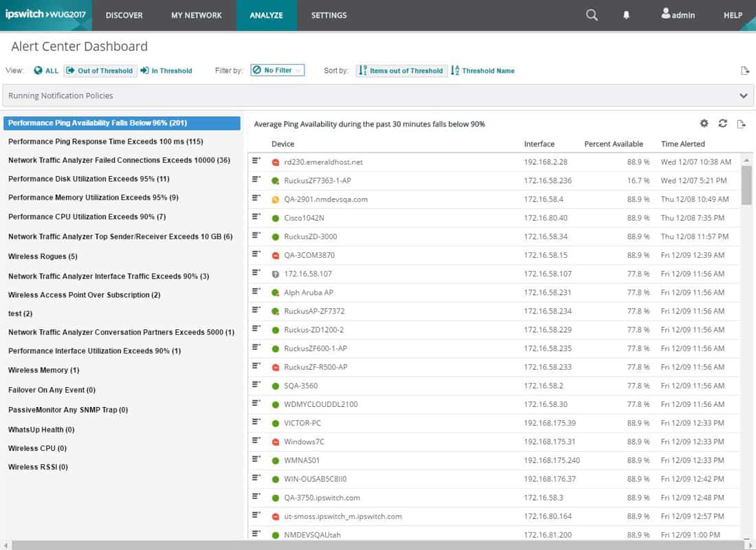Select the test (2) threshold
The height and width of the screenshot is (550, 756).
(x=20, y=313)
